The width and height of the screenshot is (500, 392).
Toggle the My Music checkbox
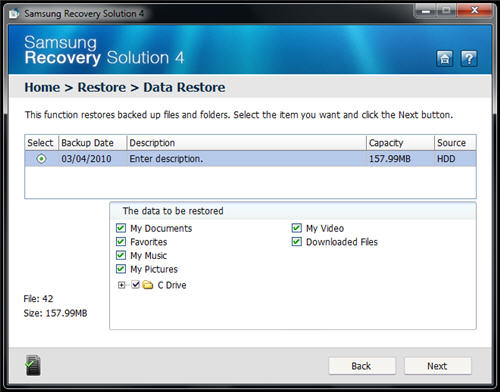(x=121, y=255)
